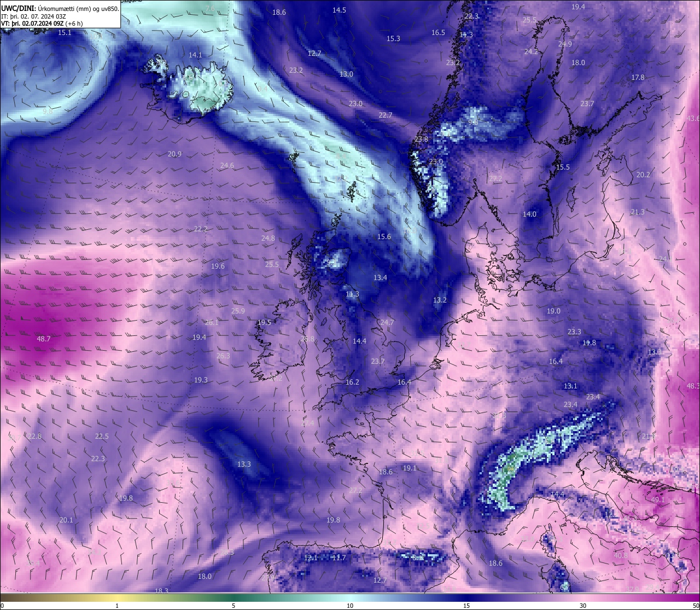Select the 24.2 value label
Screen dimensions: 700x610
[x=531, y=51]
